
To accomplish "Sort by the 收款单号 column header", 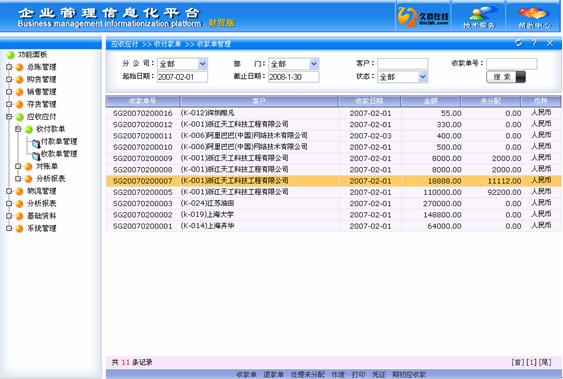I will pyautogui.click(x=143, y=101).
